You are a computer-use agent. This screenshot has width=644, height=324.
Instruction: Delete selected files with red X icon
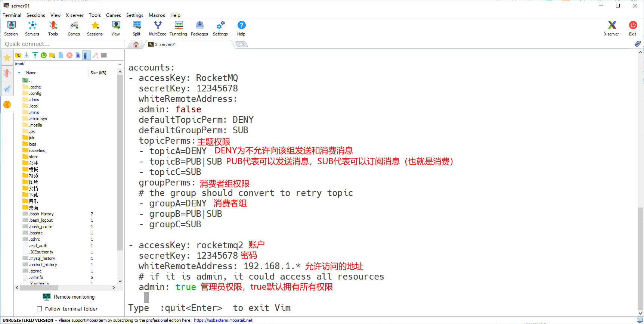[69, 55]
